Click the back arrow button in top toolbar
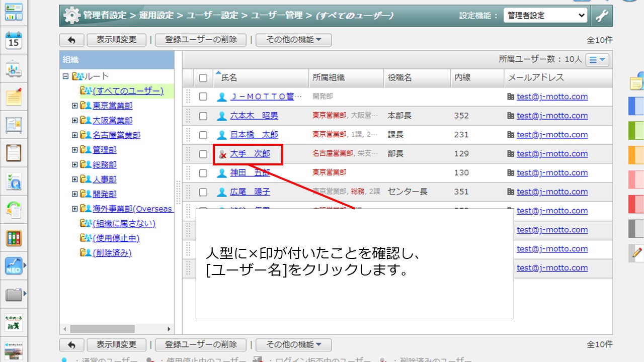The height and width of the screenshot is (362, 644). point(71,40)
